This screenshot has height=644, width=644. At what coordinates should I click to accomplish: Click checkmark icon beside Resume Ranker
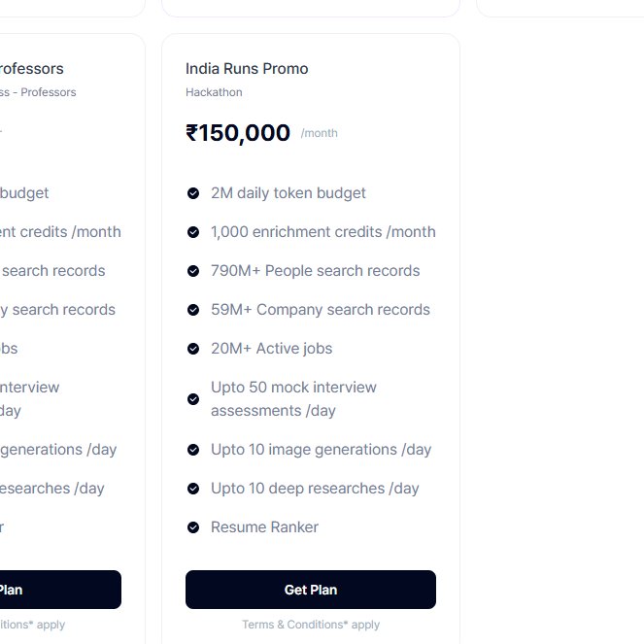(x=193, y=527)
